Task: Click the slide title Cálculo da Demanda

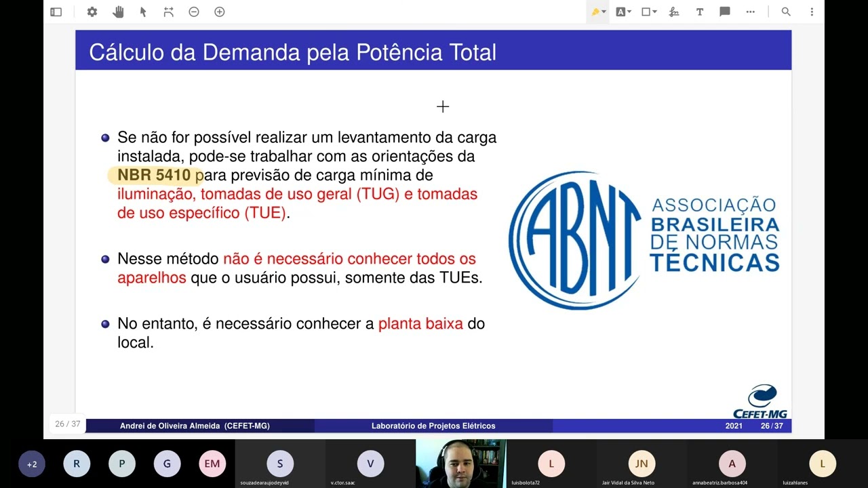Action: [293, 52]
